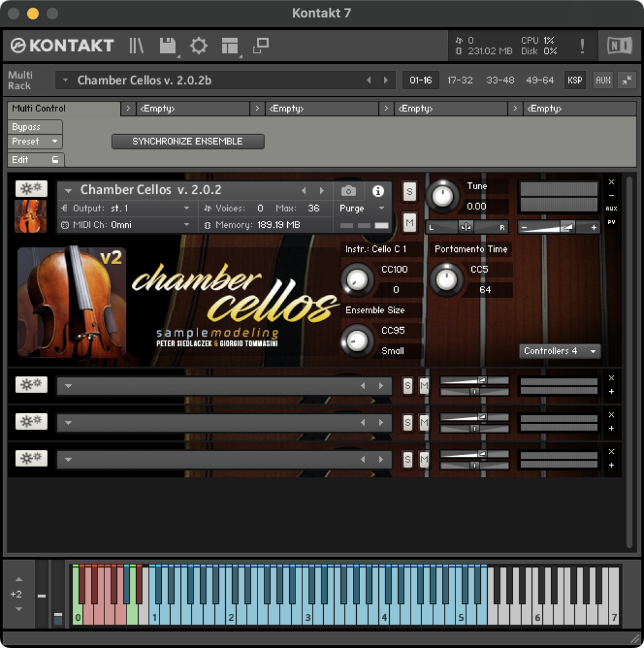644x648 pixels.
Task: Solo the Chamber Cellos instrument
Action: (x=409, y=192)
